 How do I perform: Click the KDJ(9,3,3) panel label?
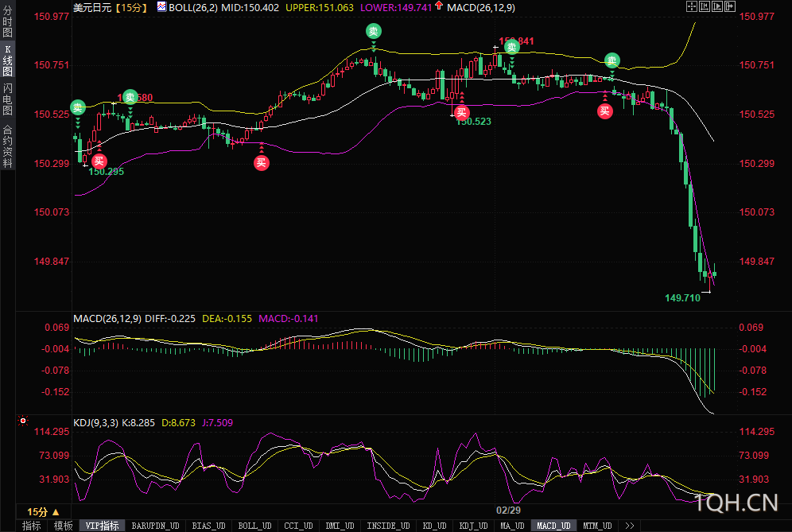click(x=96, y=423)
